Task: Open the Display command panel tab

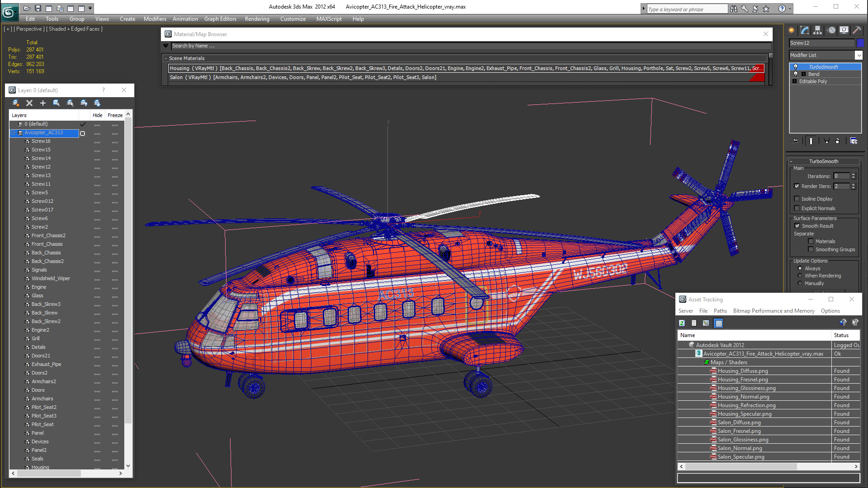Action: click(x=844, y=30)
